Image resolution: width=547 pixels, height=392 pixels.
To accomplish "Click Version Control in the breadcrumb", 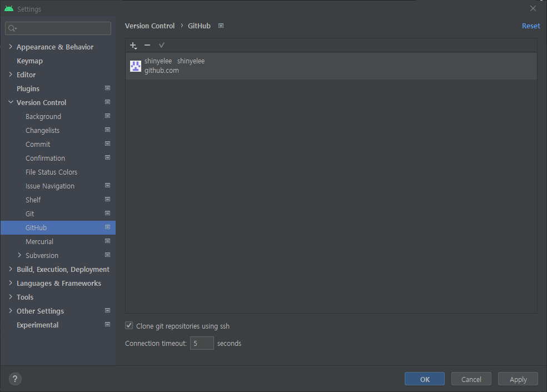I will pyautogui.click(x=150, y=26).
